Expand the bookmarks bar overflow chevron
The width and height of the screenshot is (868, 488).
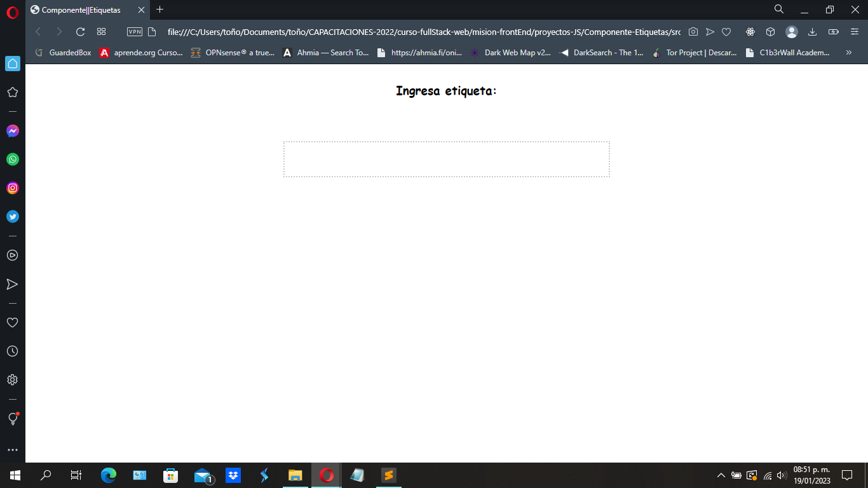tap(848, 53)
